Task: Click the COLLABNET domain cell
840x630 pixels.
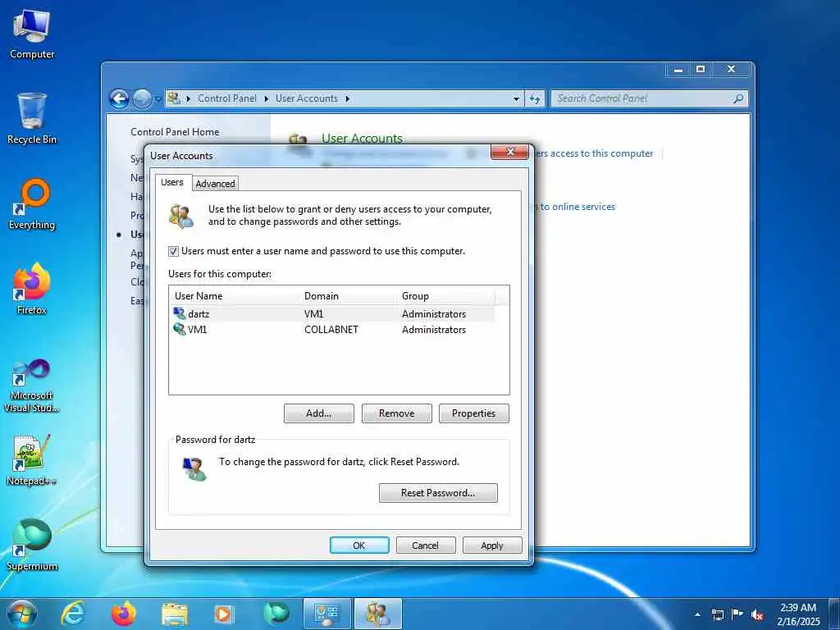Action: (331, 330)
